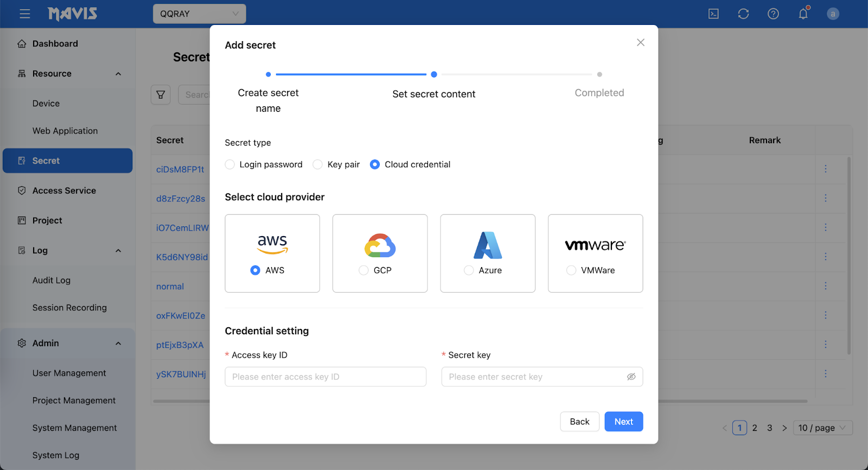Viewport: 868px width, 470px height.
Task: Click the Back button
Action: tap(579, 422)
